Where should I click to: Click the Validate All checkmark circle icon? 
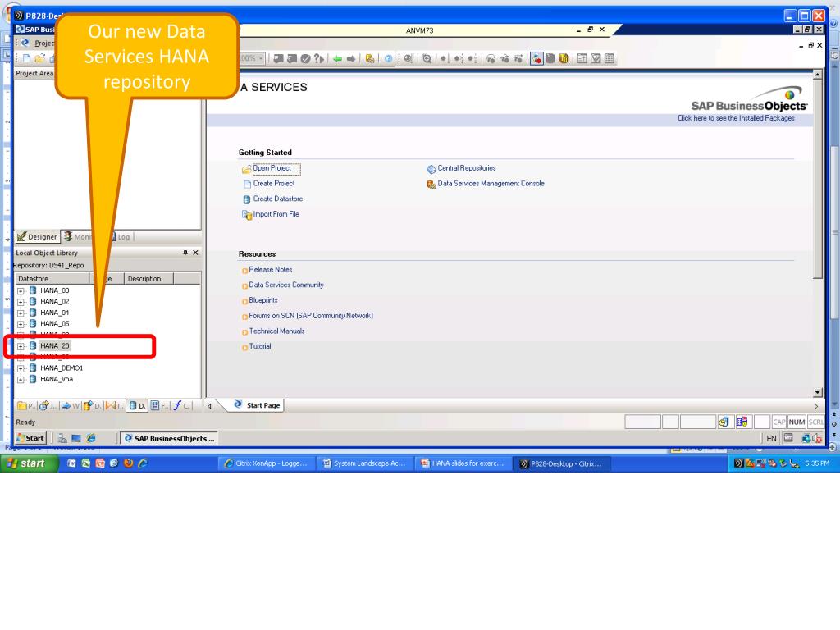[305, 59]
